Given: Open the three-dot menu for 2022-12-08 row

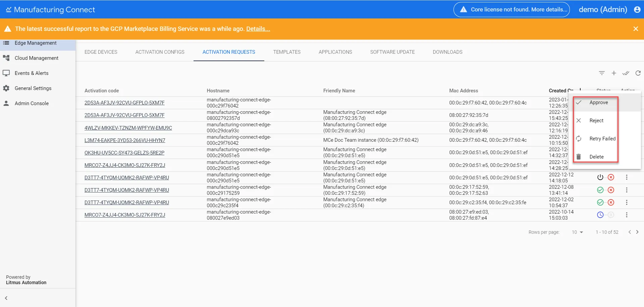Looking at the screenshot, I should (627, 190).
